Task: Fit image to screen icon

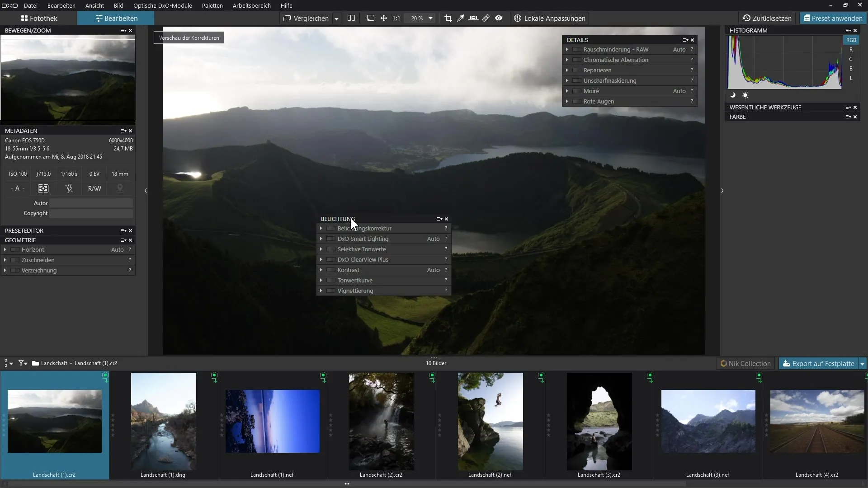Action: [371, 18]
